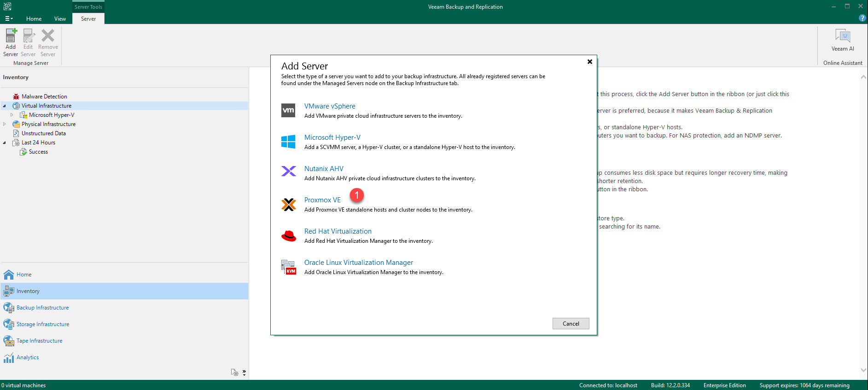The image size is (868, 390).
Task: Click the Backup Infrastructure navigation icon
Action: click(x=9, y=308)
